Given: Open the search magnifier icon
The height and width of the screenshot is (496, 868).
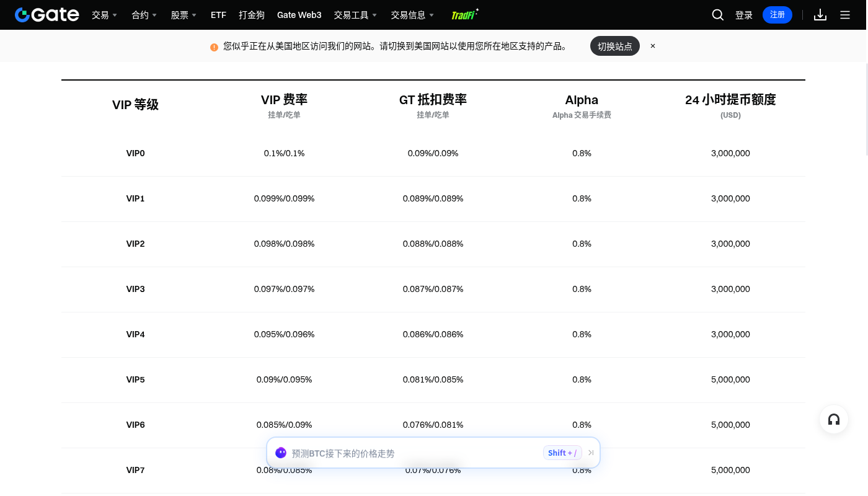Looking at the screenshot, I should [x=718, y=15].
